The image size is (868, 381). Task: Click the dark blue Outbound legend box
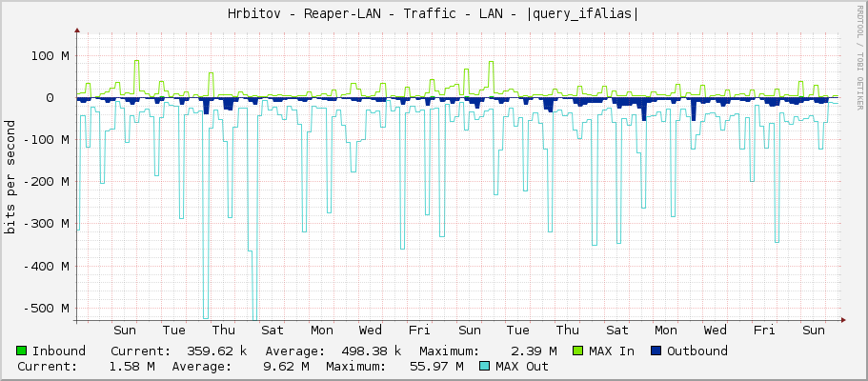tap(656, 351)
